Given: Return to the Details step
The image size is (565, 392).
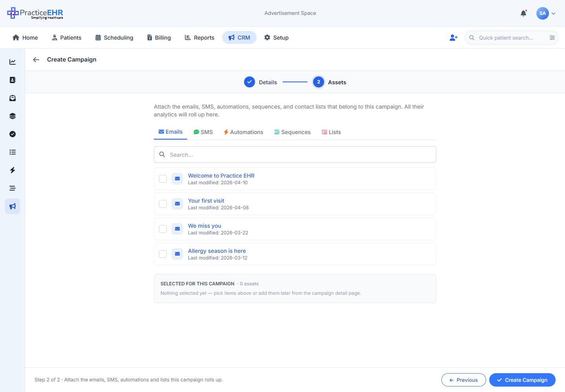Looking at the screenshot, I should (261, 82).
